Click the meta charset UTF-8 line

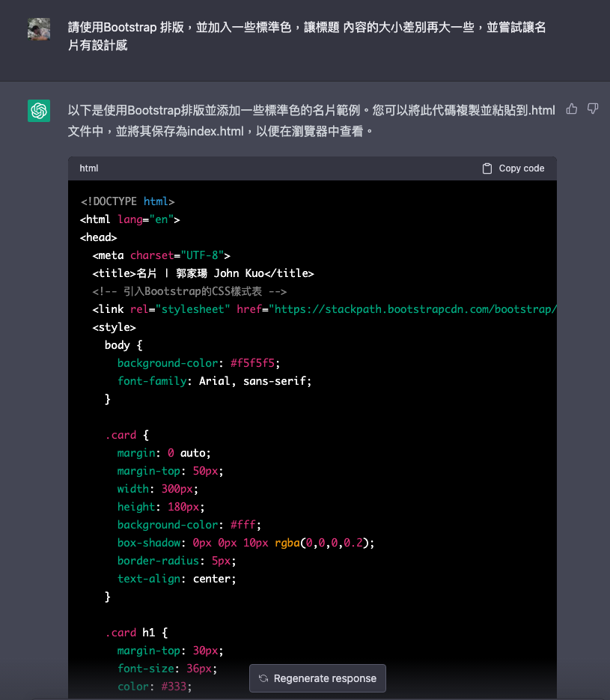click(162, 255)
